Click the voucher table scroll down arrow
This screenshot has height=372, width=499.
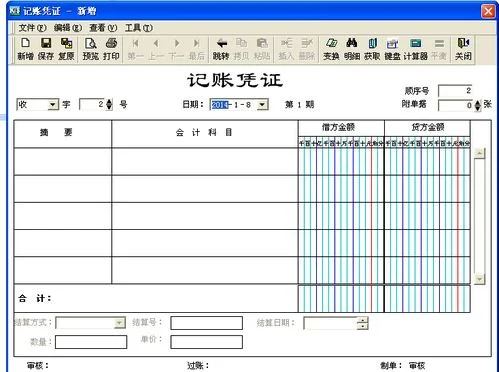click(479, 279)
